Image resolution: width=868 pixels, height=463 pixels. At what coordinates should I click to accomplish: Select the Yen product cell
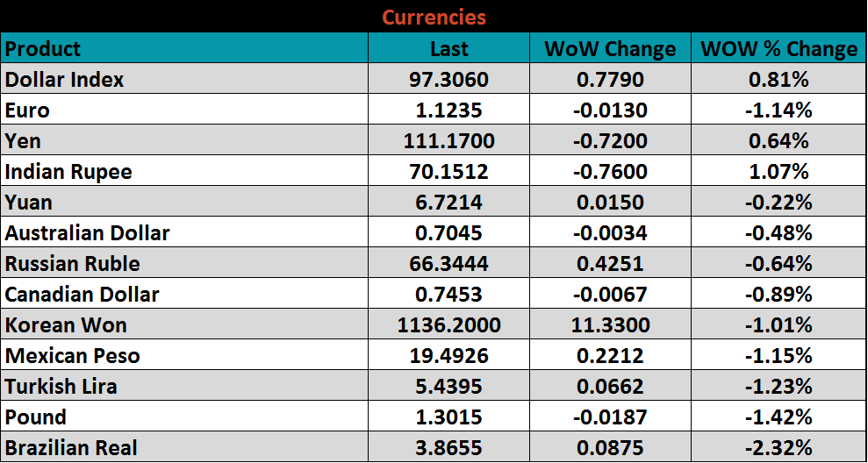point(24,141)
